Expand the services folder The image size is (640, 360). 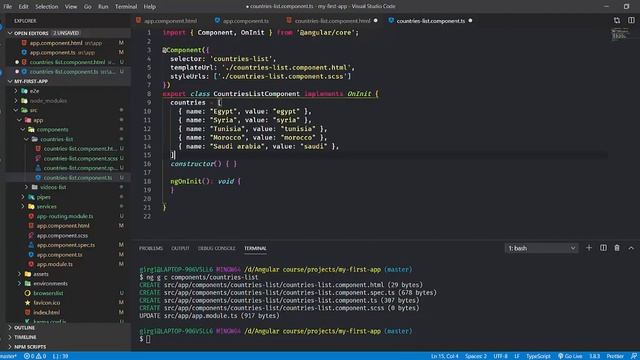(23, 207)
